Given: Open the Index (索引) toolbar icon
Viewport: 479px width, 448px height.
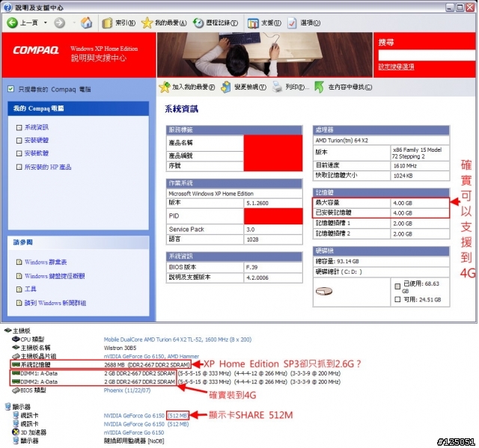Looking at the screenshot, I should click(107, 23).
